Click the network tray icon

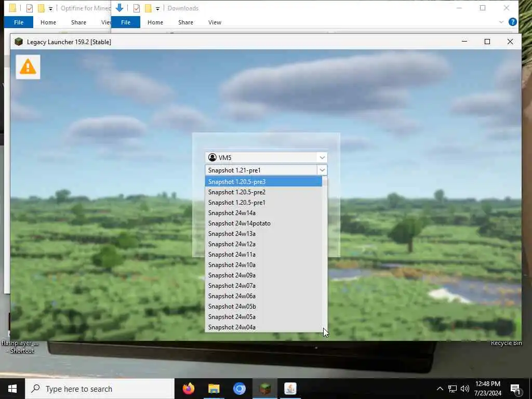[x=453, y=389]
